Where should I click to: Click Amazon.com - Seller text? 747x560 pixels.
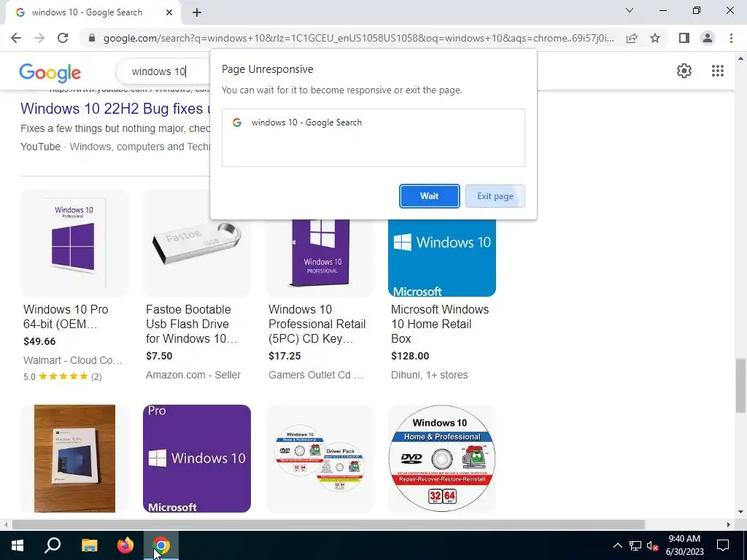point(193,375)
